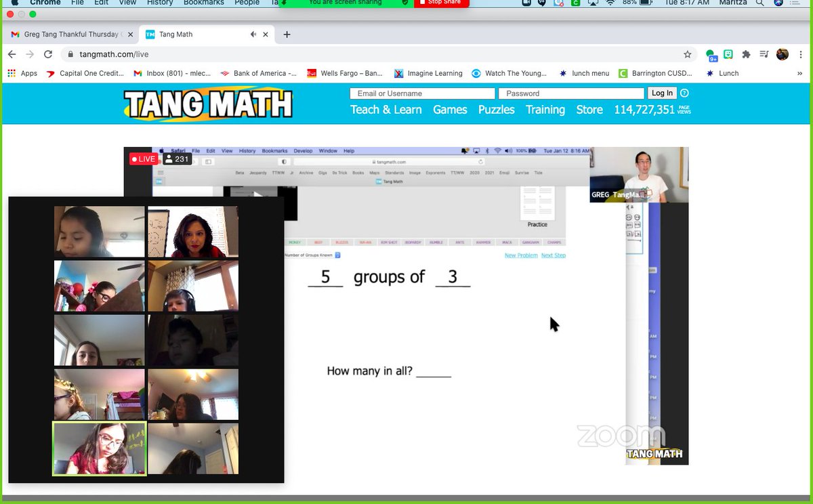Open the People menu
Viewport: 813px width, 504px height.
247,3
